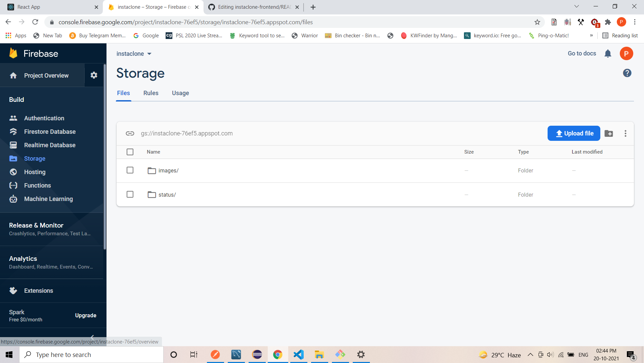
Task: Expand the Analytics section
Action: pos(52,262)
